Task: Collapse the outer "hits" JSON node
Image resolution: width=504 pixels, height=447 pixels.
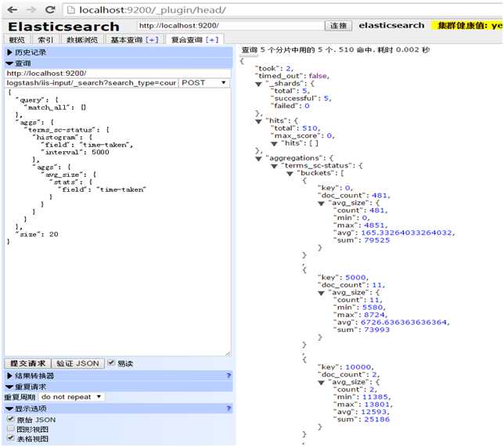Action: point(259,121)
